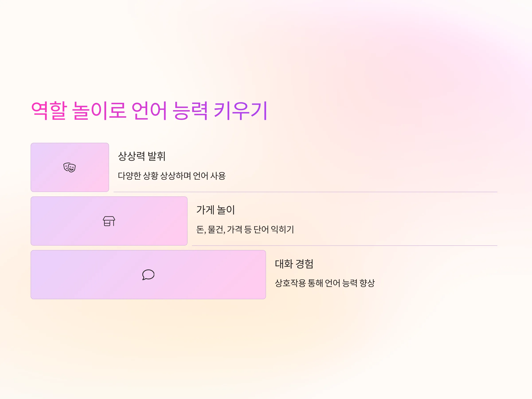Click the divider line under '가게 놀이' section
This screenshot has width=532, height=399.
(345, 246)
